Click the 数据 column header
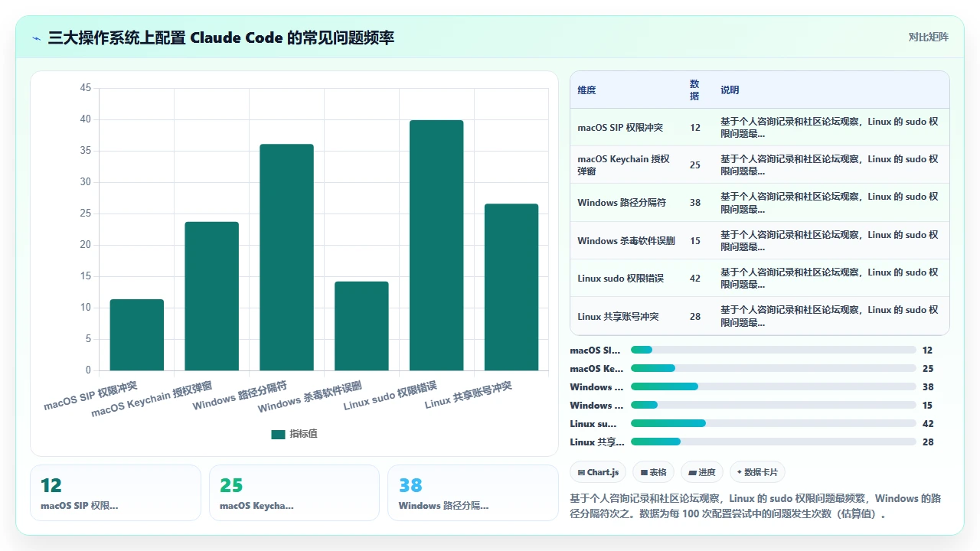The width and height of the screenshot is (980, 551). point(694,90)
